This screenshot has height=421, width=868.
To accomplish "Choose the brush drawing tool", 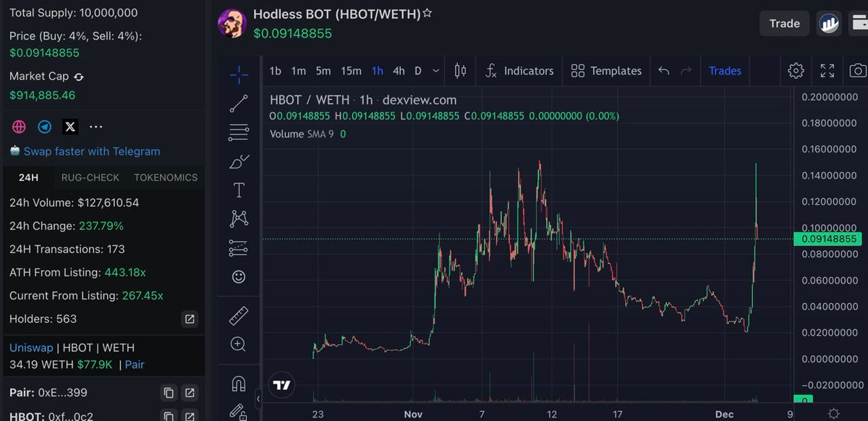I will click(x=239, y=161).
